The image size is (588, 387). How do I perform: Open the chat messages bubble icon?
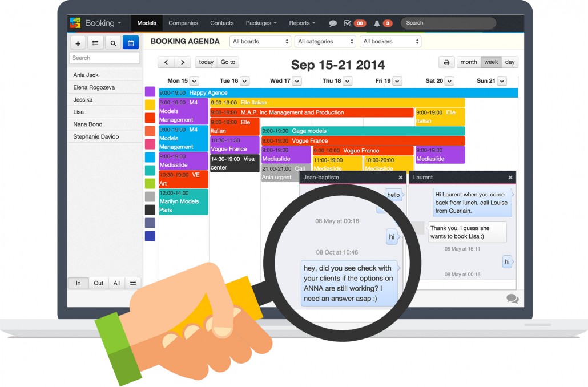[333, 23]
